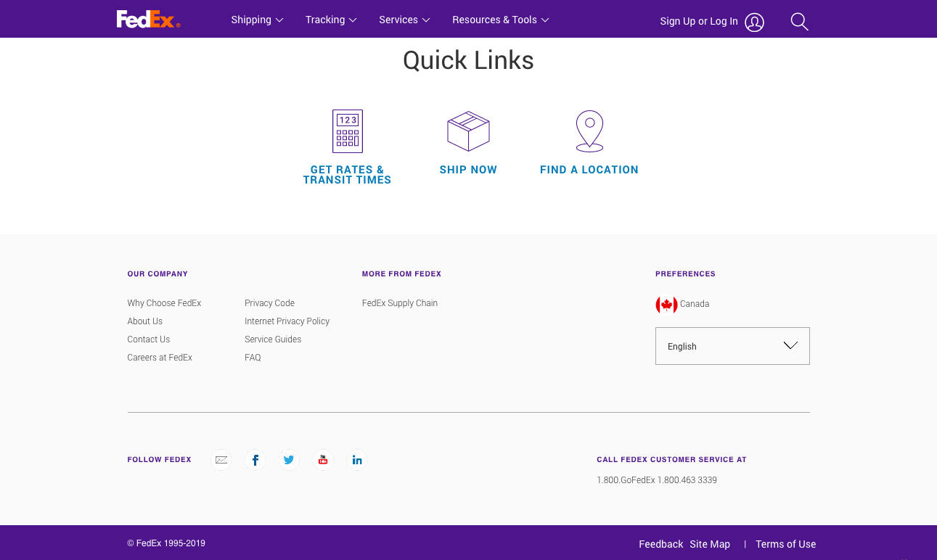Open the FAQ link

pyautogui.click(x=253, y=358)
